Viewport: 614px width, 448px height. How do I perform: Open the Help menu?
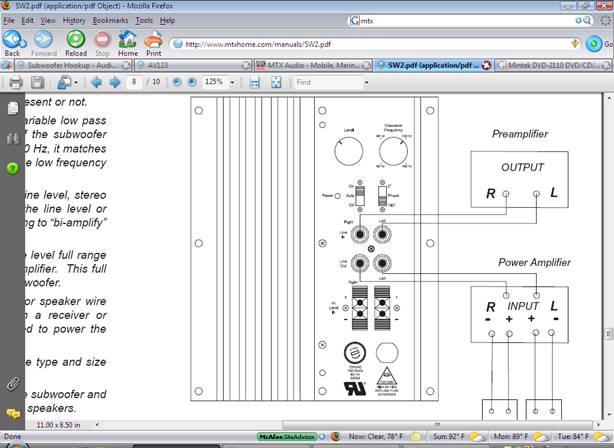(167, 20)
